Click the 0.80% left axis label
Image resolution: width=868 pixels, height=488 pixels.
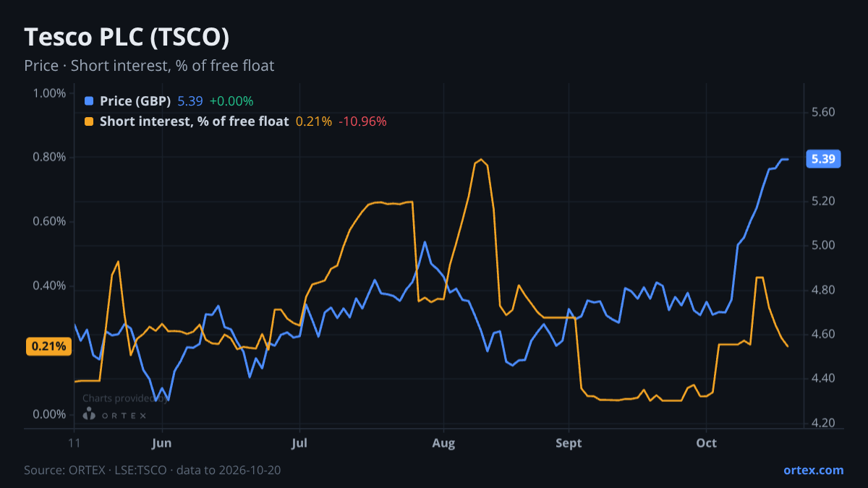coord(50,158)
